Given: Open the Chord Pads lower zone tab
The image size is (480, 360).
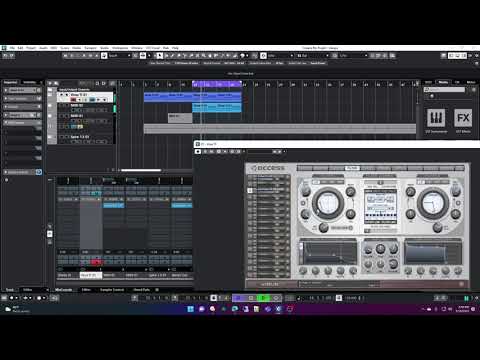Looking at the screenshot, I should click(x=142, y=290).
